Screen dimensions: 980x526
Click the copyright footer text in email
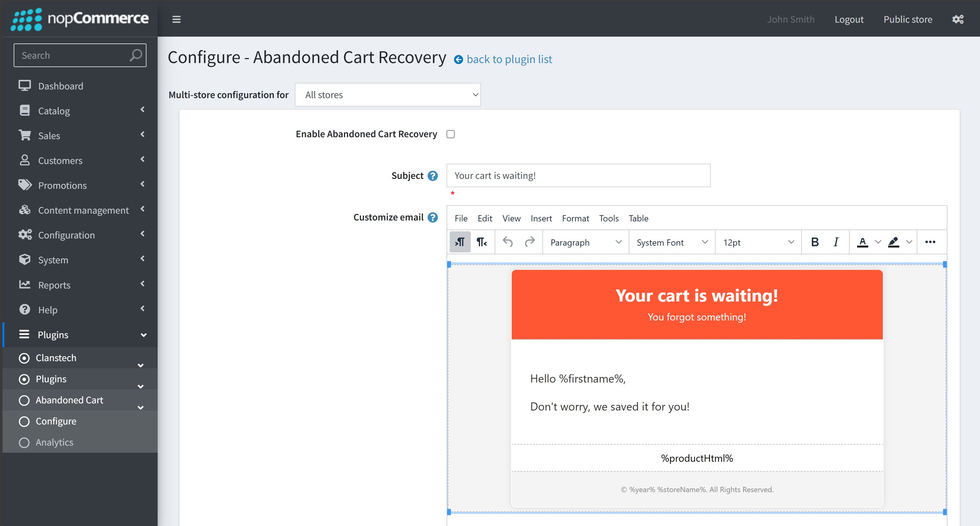(697, 489)
